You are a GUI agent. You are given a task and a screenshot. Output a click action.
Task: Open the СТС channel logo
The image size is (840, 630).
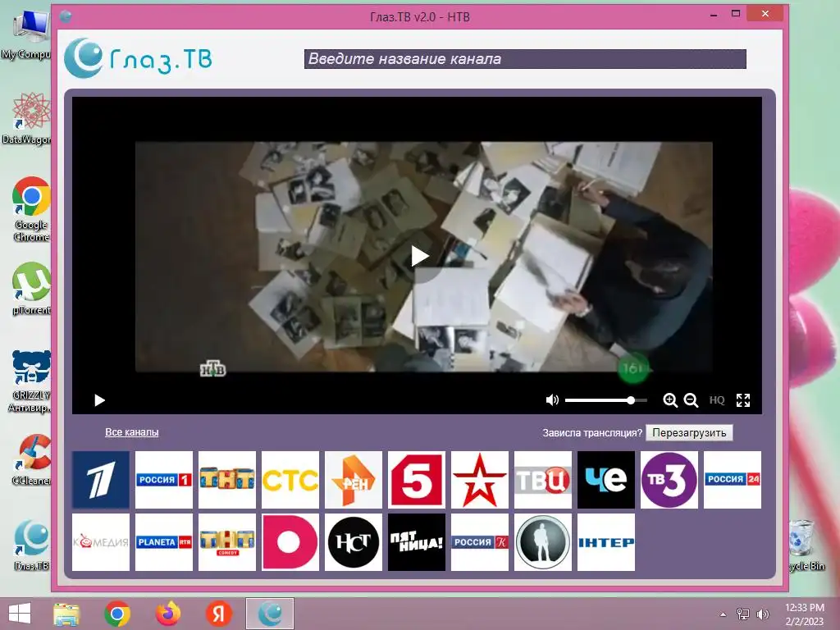[290, 479]
